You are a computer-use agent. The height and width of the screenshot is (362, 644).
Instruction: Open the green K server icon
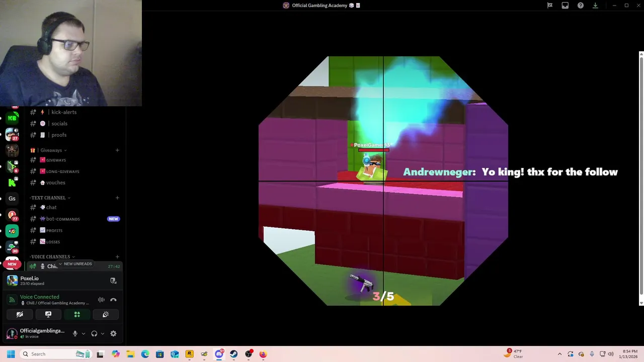[12, 183]
